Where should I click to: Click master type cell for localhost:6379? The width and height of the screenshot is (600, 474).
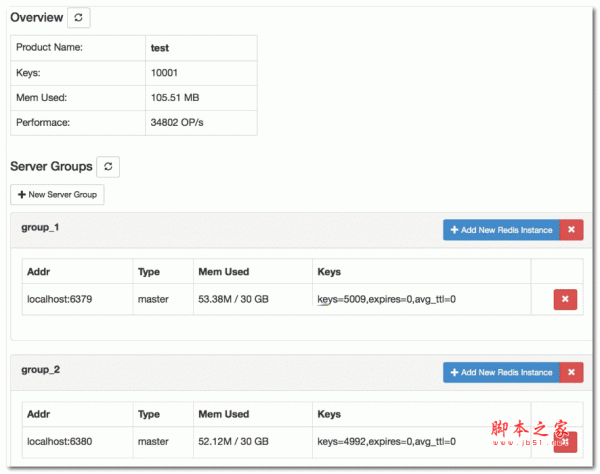tap(163, 299)
